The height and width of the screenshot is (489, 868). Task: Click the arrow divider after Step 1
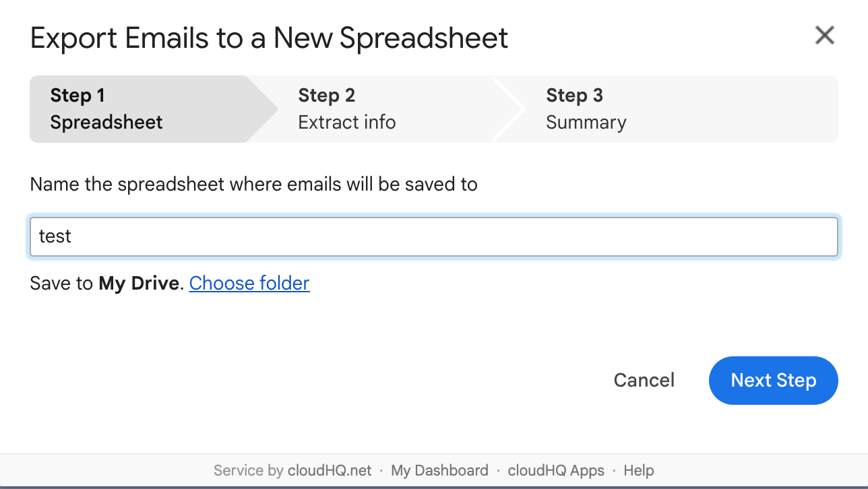[263, 109]
